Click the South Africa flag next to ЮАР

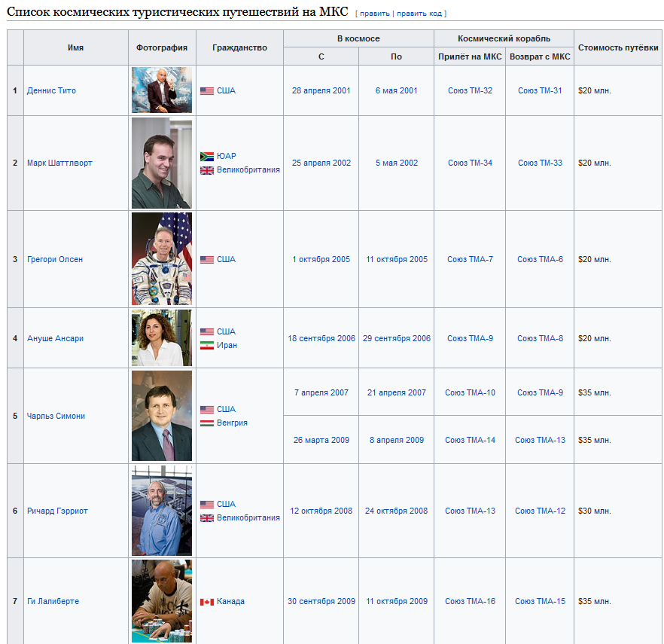(x=207, y=156)
